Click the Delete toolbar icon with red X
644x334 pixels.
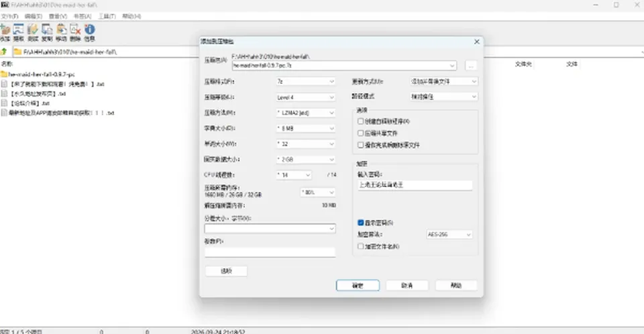(x=75, y=30)
